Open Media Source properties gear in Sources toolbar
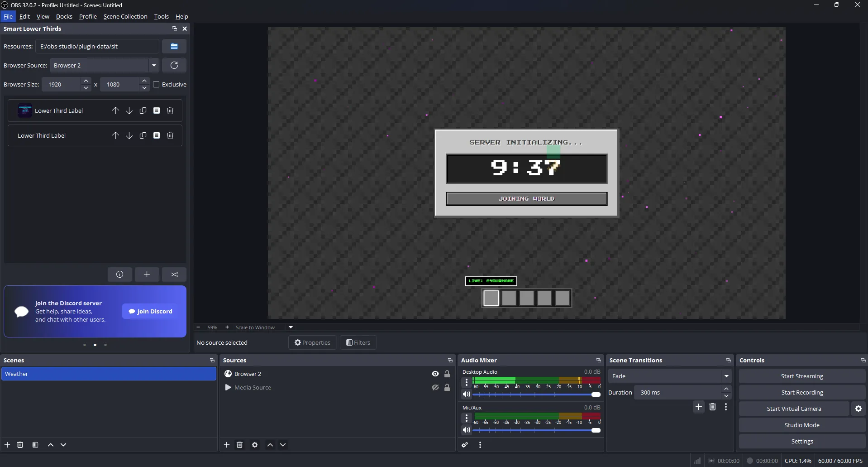 [255, 445]
